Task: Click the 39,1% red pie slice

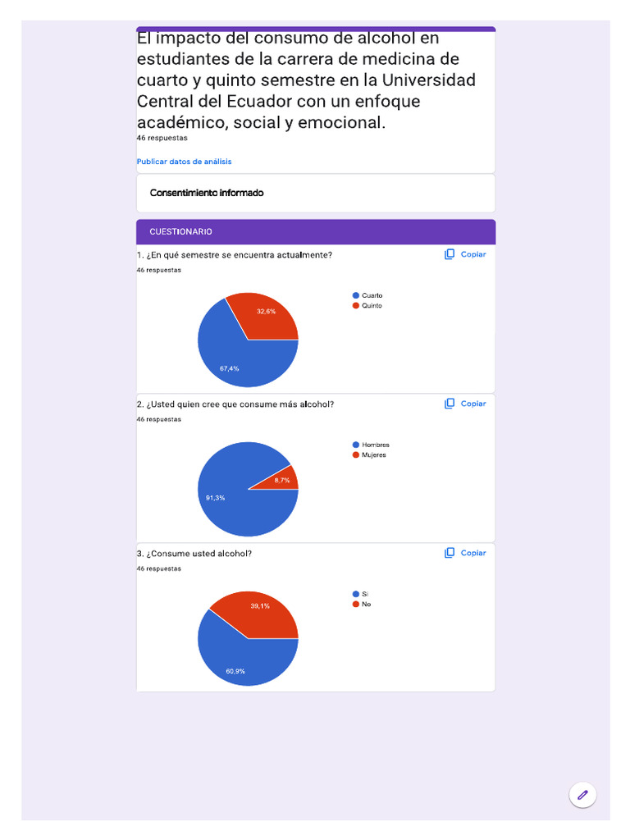Action: 261,613
